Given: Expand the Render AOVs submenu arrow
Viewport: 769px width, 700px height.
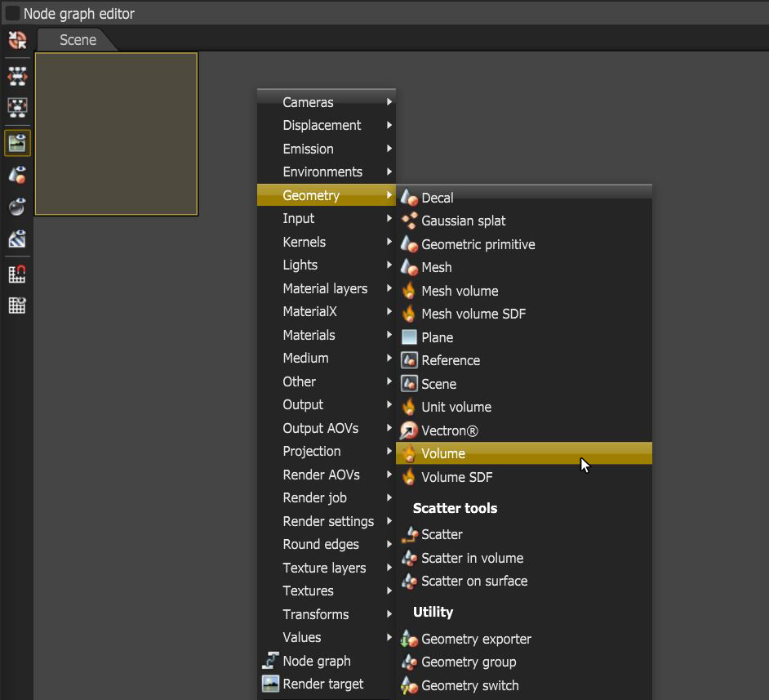Looking at the screenshot, I should 389,475.
